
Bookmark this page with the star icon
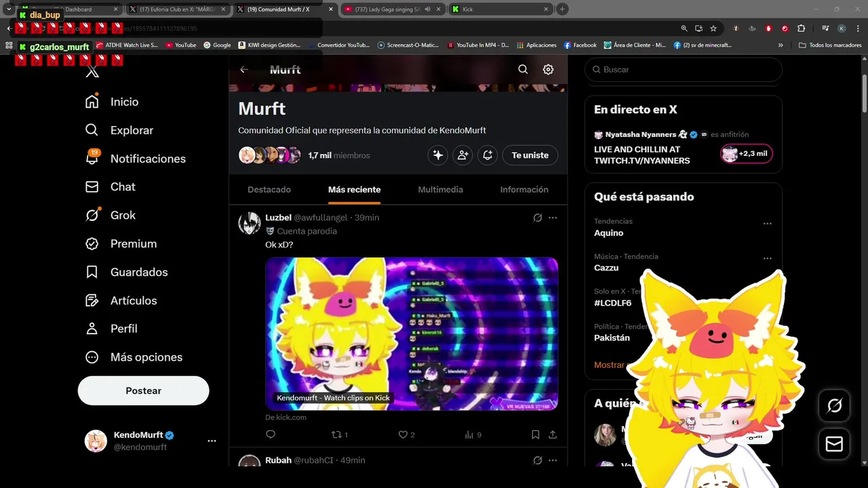[x=713, y=28]
